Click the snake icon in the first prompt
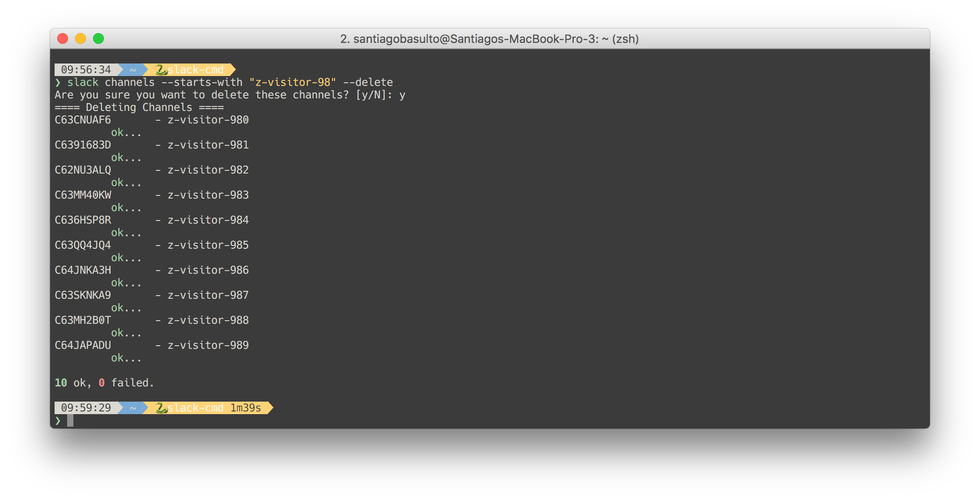This screenshot has height=500, width=980. (x=161, y=70)
